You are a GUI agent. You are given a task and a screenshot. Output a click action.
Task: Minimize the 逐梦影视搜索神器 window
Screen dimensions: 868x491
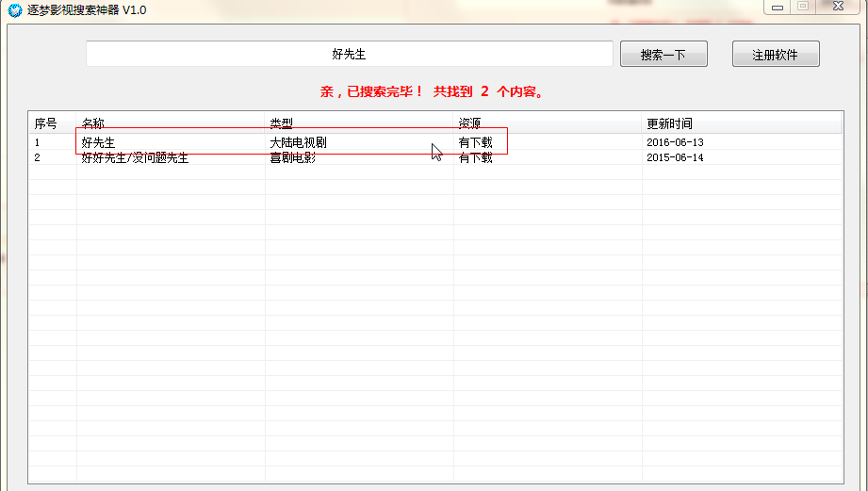click(x=776, y=7)
